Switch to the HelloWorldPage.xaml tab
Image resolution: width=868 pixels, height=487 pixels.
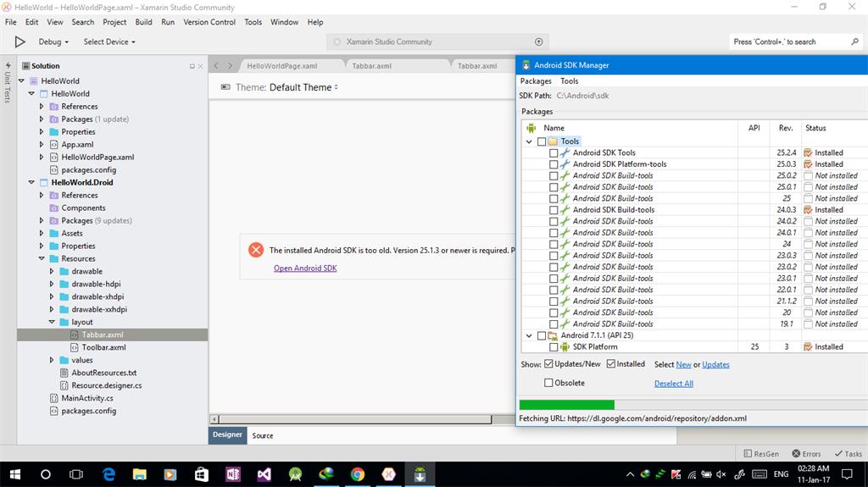pyautogui.click(x=281, y=66)
